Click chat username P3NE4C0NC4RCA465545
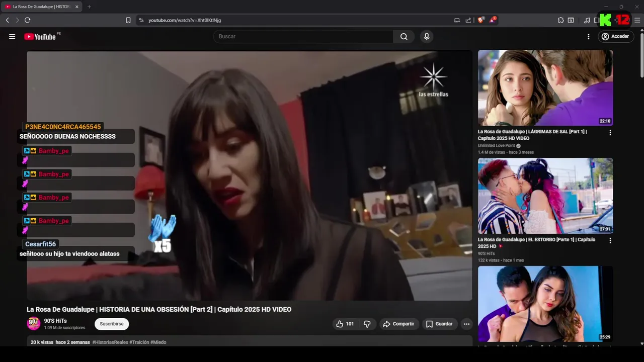Viewport: 644px width, 362px height. pos(63,127)
